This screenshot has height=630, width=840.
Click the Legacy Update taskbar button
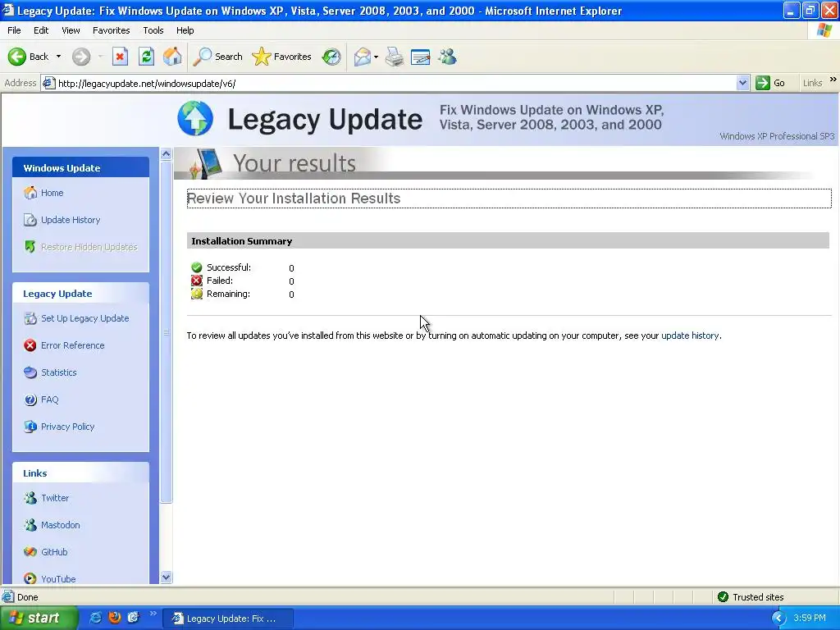[229, 619]
